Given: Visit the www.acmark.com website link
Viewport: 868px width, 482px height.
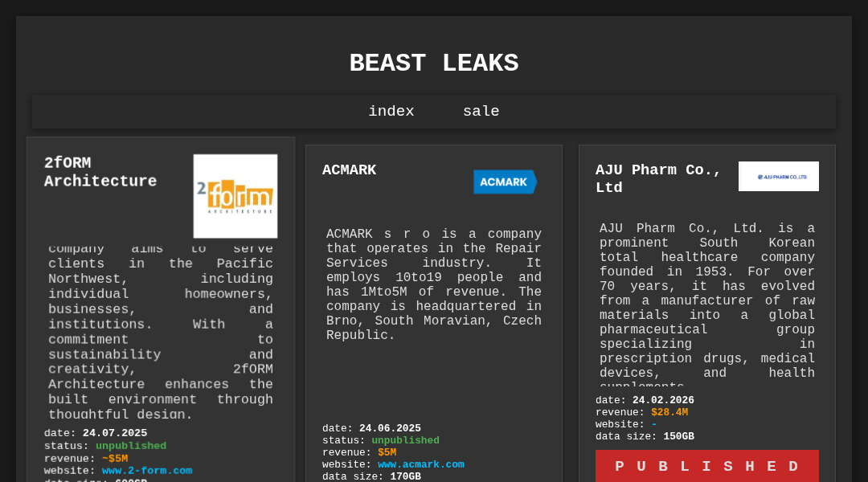Looking at the screenshot, I should coord(420,465).
